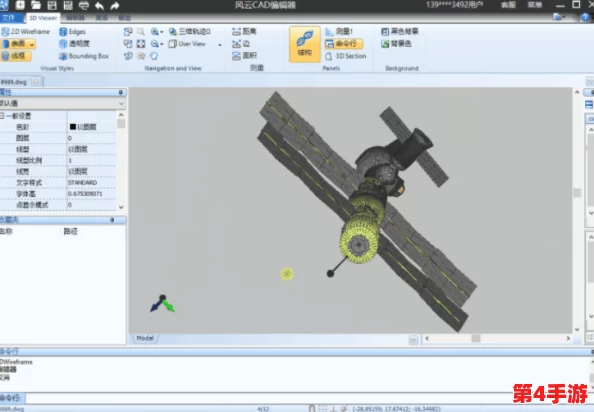Image resolution: width=594 pixels, height=412 pixels.
Task: Click the structure DNA icon button
Action: tap(305, 44)
